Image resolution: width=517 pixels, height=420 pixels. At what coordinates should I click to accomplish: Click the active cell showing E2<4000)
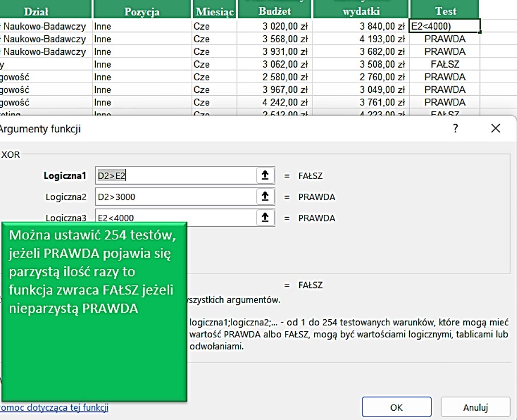point(445,26)
